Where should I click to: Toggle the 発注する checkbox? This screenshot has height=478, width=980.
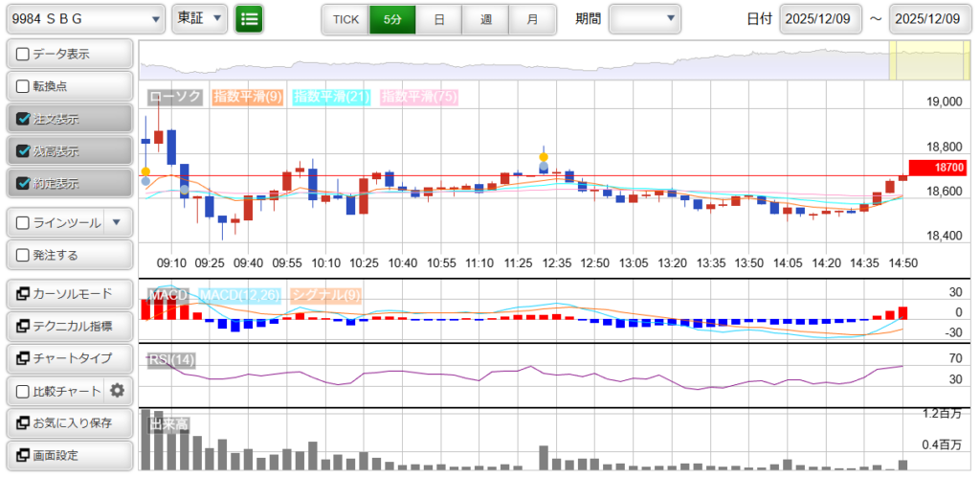(x=24, y=255)
